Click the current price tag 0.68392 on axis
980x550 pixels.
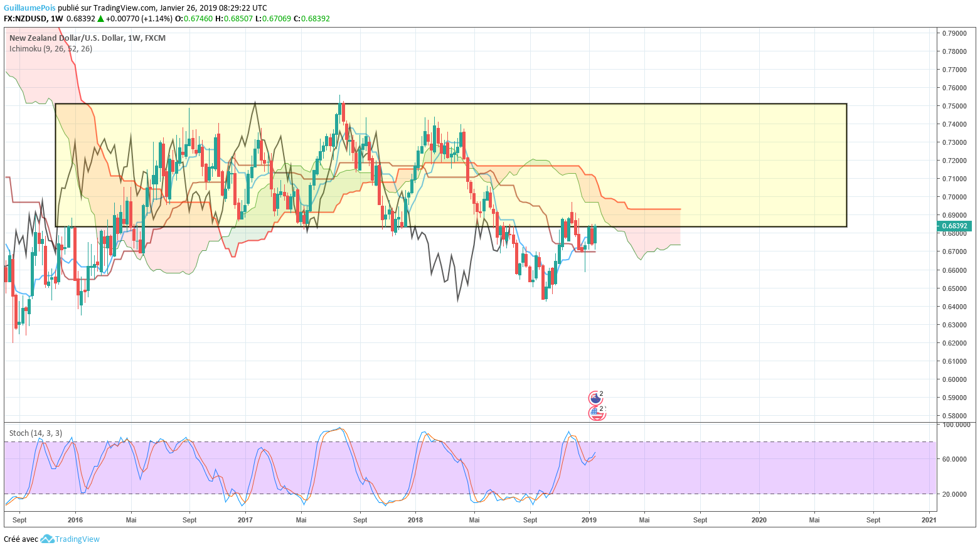(954, 226)
